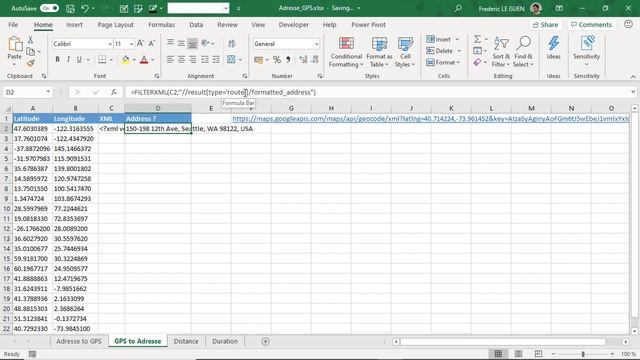This screenshot has width=640, height=360.
Task: Click the Format Painter brush icon
Action: (x=30, y=63)
